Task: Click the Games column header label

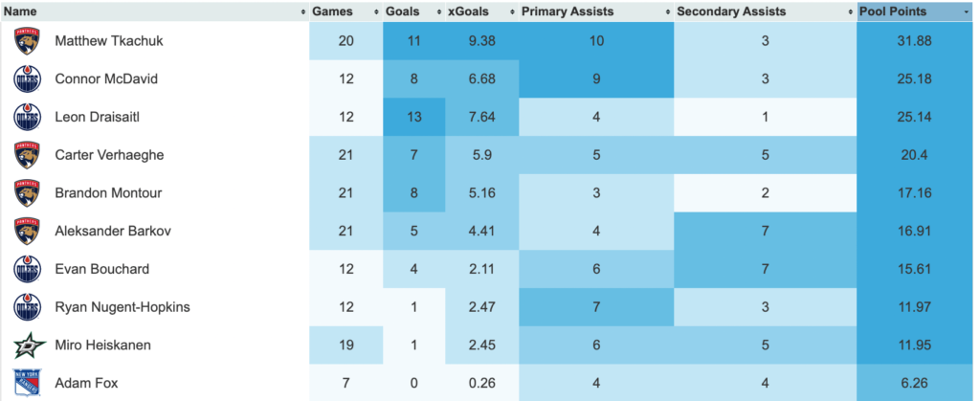Action: (332, 11)
